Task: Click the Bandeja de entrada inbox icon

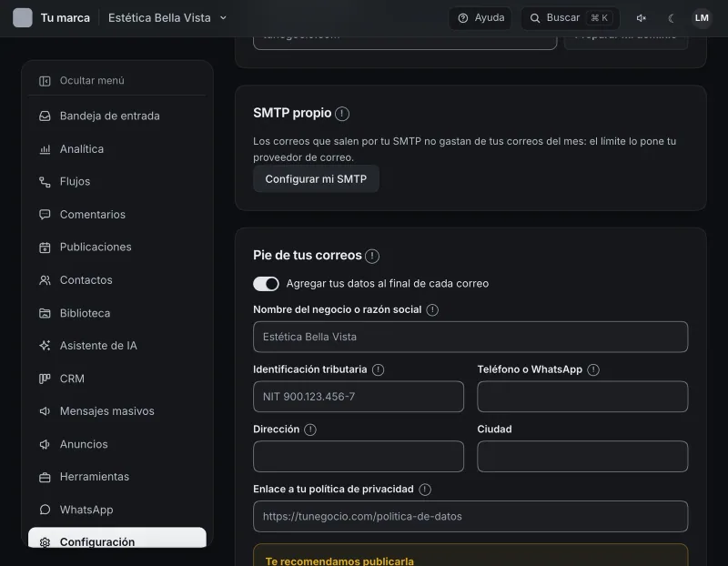Action: pos(45,116)
